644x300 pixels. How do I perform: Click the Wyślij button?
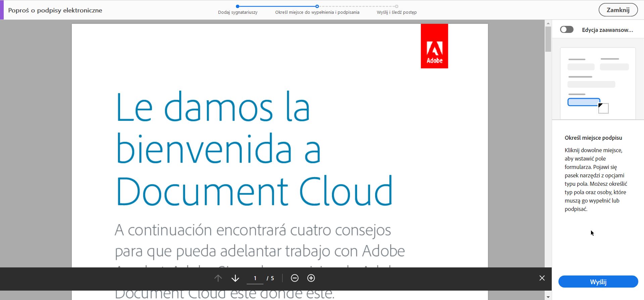[598, 282]
